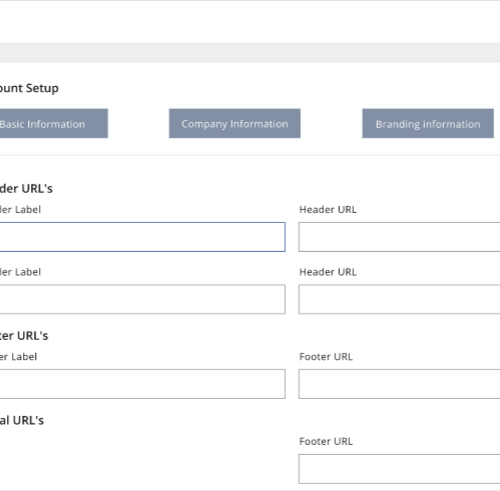Click the Footer Label input field
Viewport: 500px width, 491px height.
(x=143, y=384)
